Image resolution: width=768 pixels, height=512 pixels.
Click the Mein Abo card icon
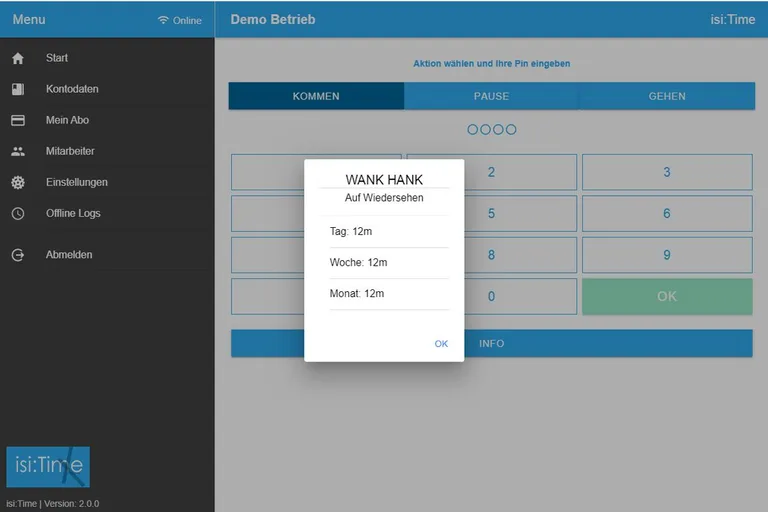click(18, 120)
